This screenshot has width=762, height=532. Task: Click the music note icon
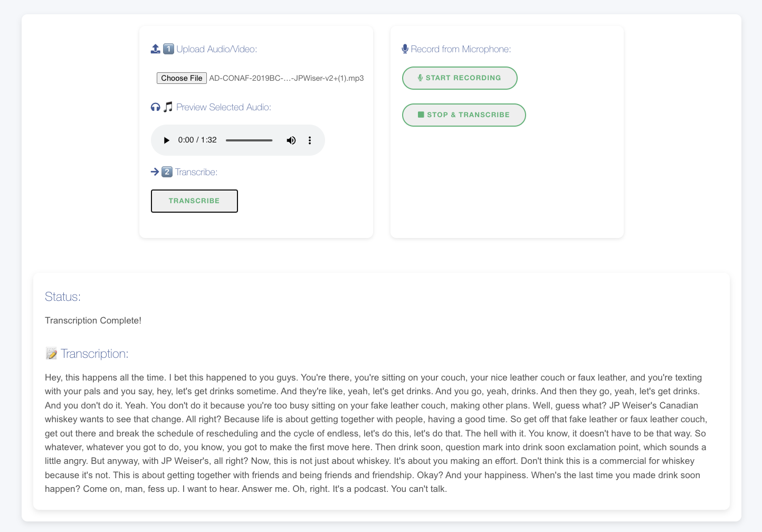[168, 107]
